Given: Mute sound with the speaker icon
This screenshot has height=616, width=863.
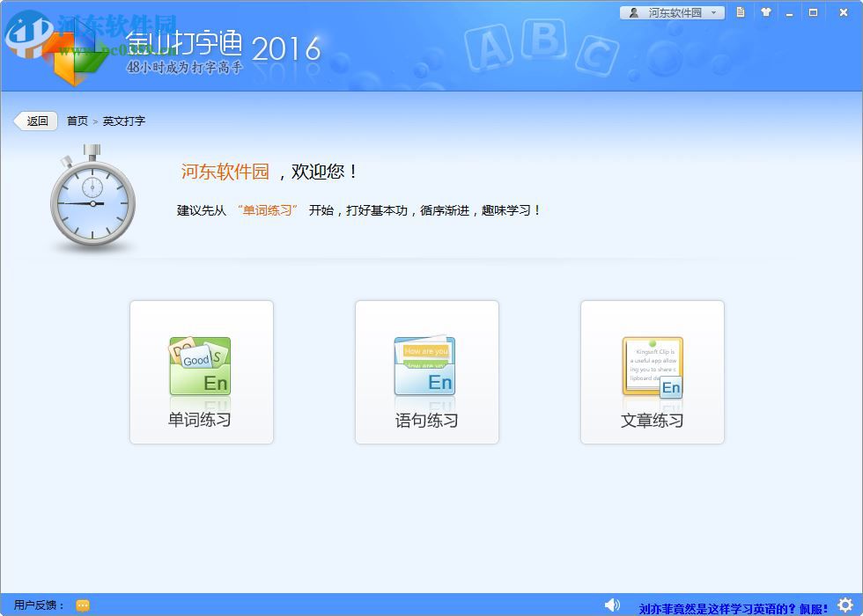Looking at the screenshot, I should pos(613,605).
